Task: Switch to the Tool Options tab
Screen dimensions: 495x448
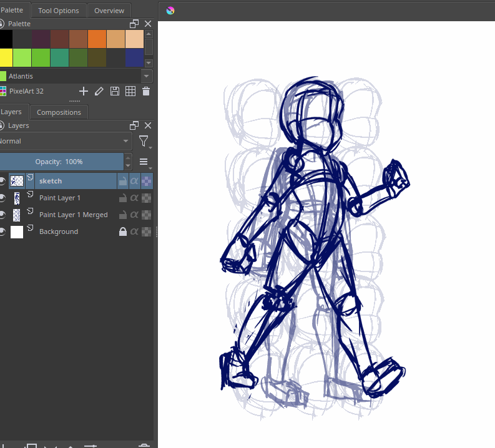Action: click(59, 11)
